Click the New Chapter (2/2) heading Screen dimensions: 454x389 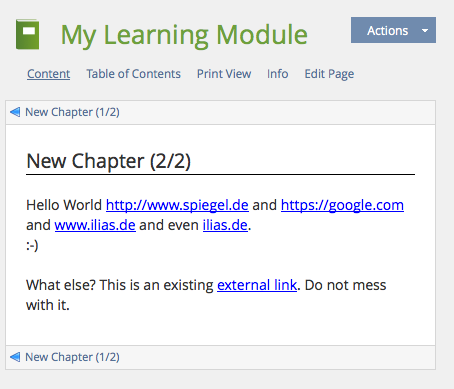(x=108, y=161)
